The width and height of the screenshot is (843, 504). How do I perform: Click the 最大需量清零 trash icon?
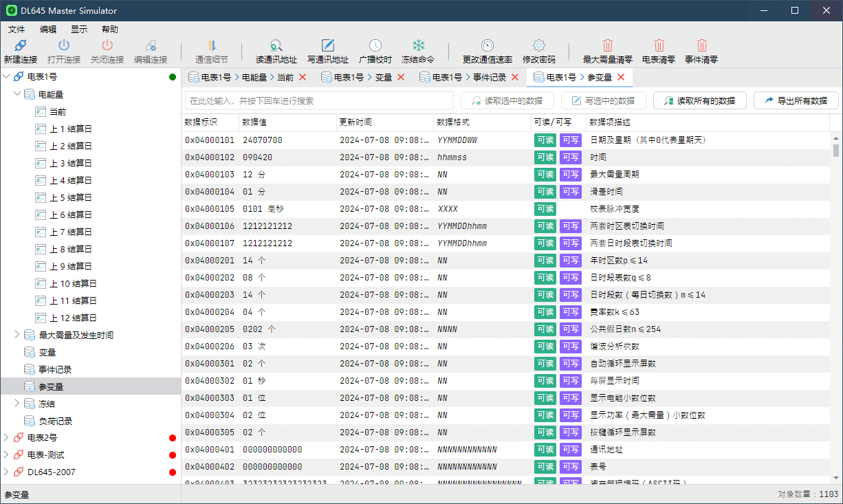coord(608,45)
